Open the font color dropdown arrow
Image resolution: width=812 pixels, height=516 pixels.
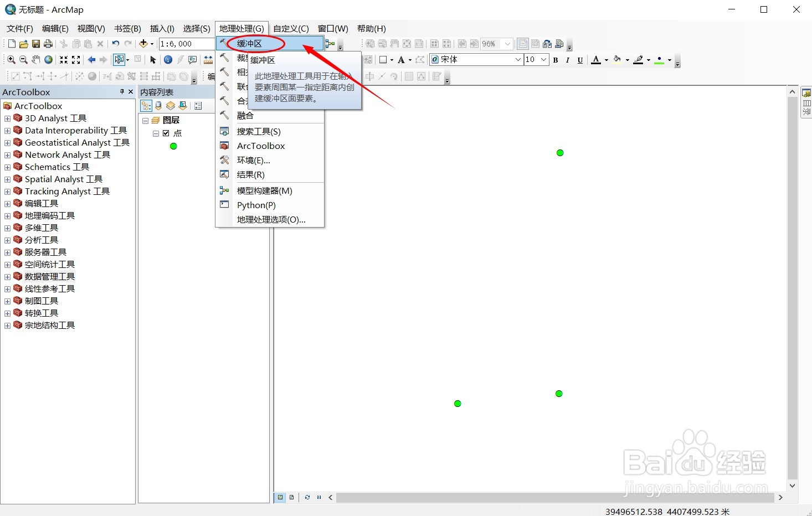(606, 60)
